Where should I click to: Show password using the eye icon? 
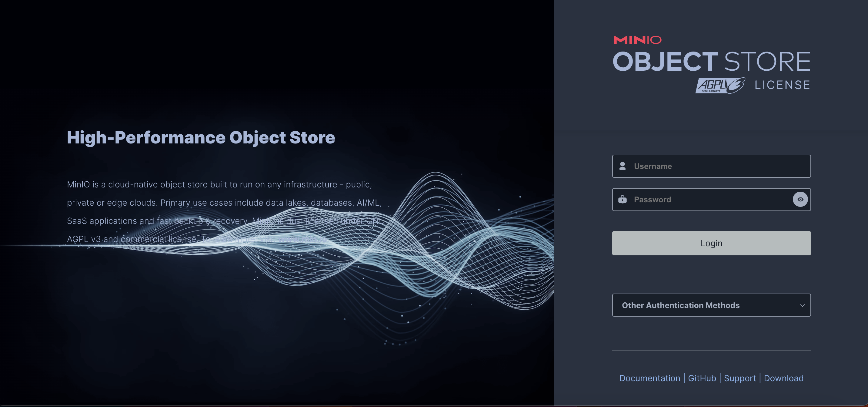coord(800,199)
